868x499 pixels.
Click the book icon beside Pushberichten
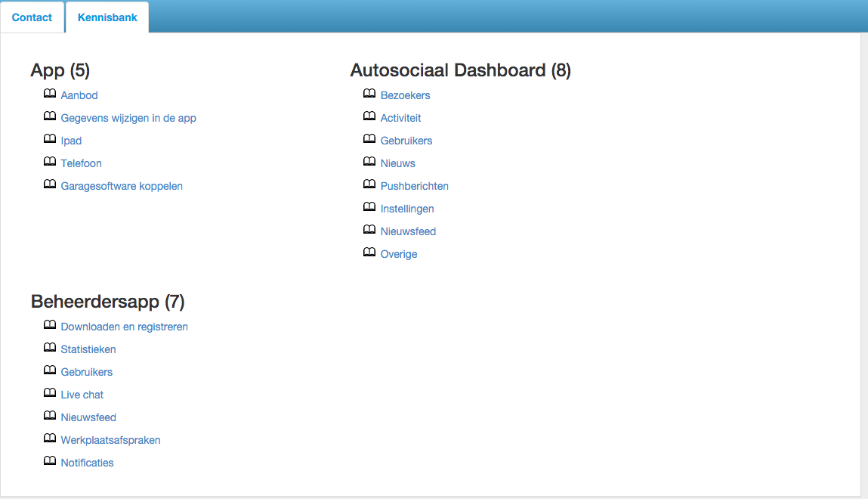tap(369, 184)
